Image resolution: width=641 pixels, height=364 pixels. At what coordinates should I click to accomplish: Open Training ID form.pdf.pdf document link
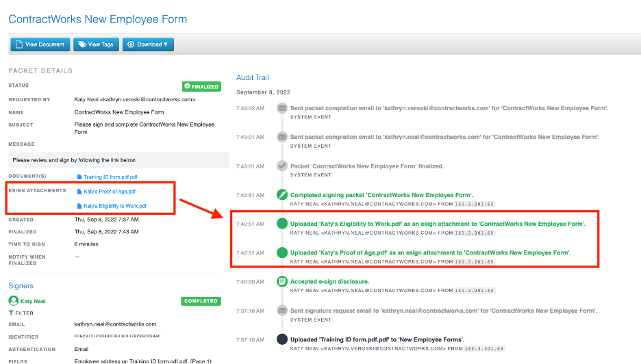(110, 177)
